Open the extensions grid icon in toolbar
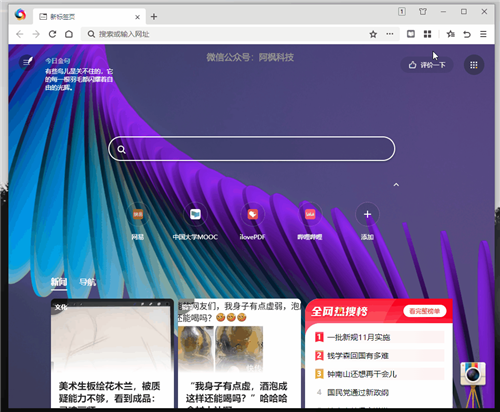Viewport: 500px width, 412px height. point(427,34)
